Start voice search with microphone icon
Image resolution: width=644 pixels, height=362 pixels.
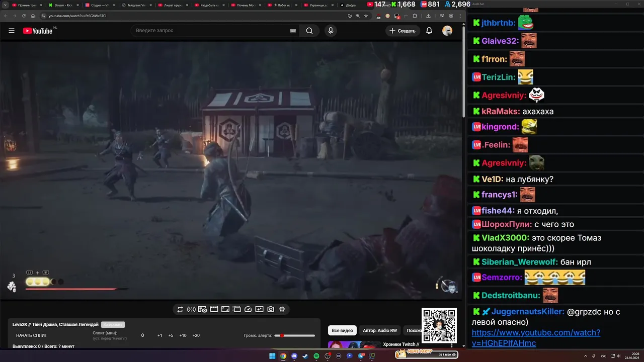[x=331, y=31]
